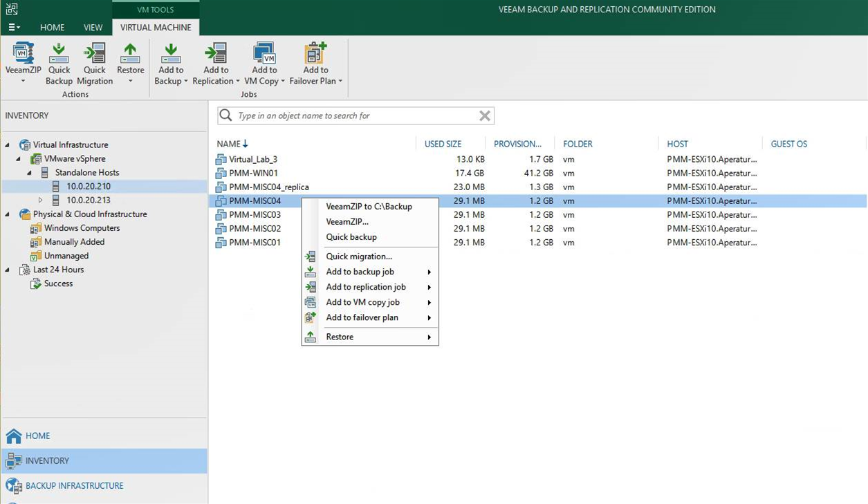Click the PMM-MISC01 VM icon
868x504 pixels.
pyautogui.click(x=221, y=242)
